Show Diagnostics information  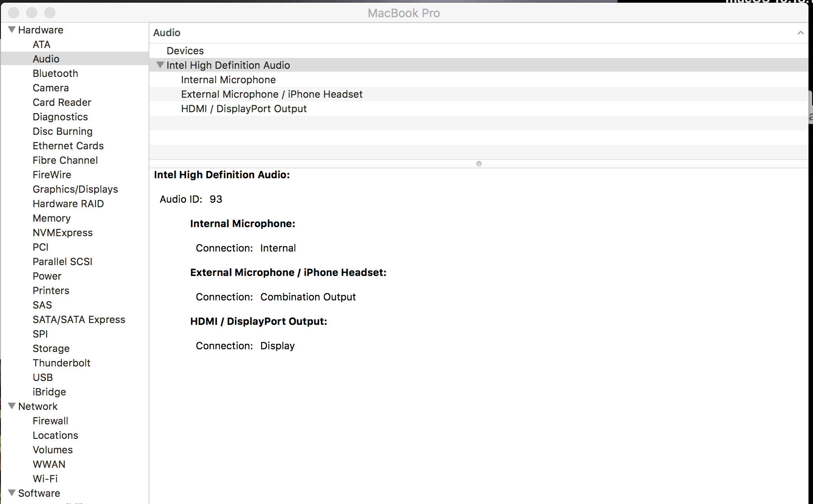pyautogui.click(x=60, y=117)
